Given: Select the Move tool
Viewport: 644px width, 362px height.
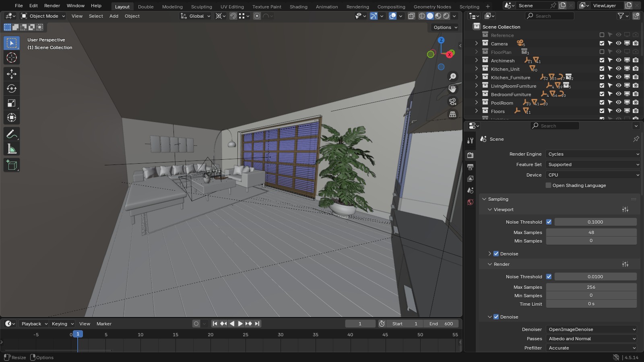Looking at the screenshot, I should click(12, 74).
